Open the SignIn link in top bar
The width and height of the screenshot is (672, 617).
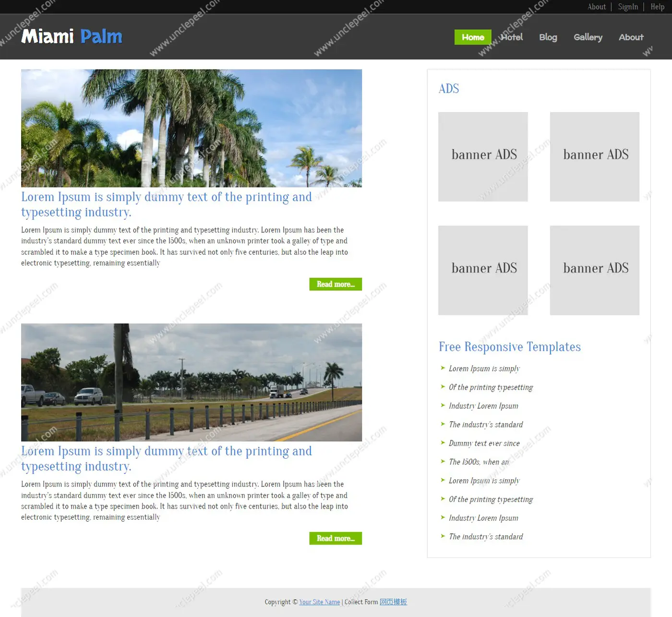point(628,7)
